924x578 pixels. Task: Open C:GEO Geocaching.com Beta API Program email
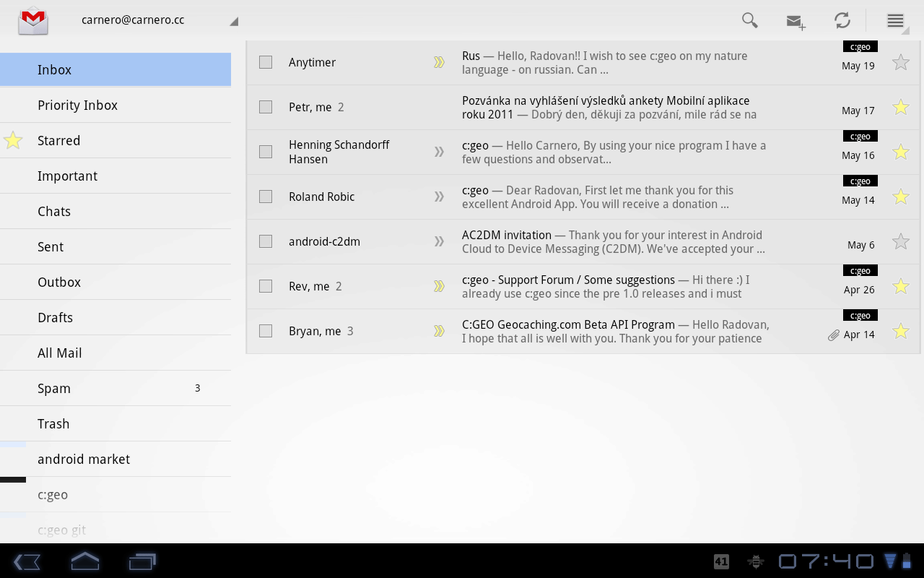pos(583,331)
